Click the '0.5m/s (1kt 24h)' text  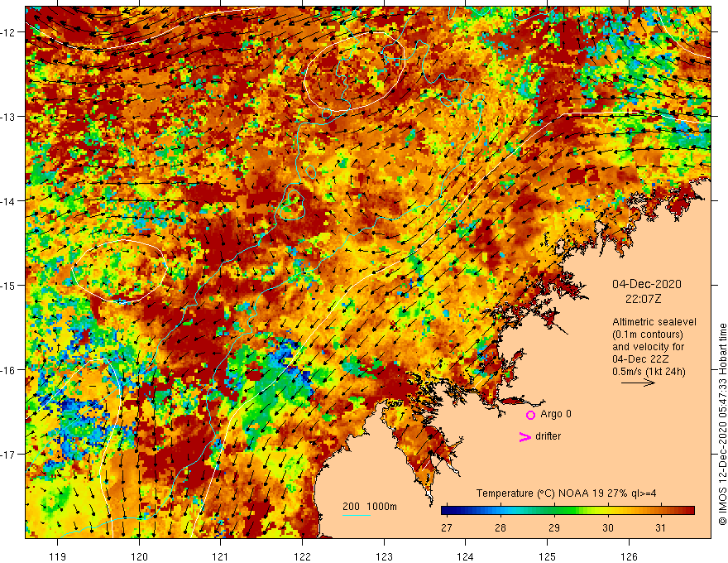pos(649,372)
